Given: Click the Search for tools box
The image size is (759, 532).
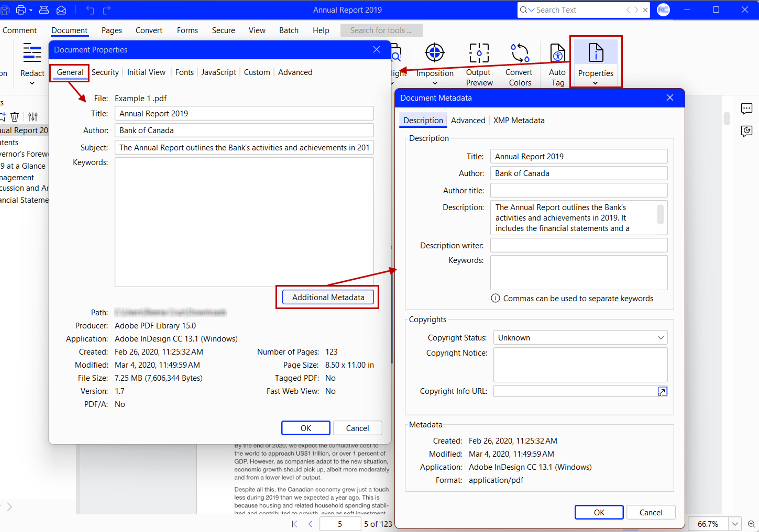Looking at the screenshot, I should (x=381, y=30).
